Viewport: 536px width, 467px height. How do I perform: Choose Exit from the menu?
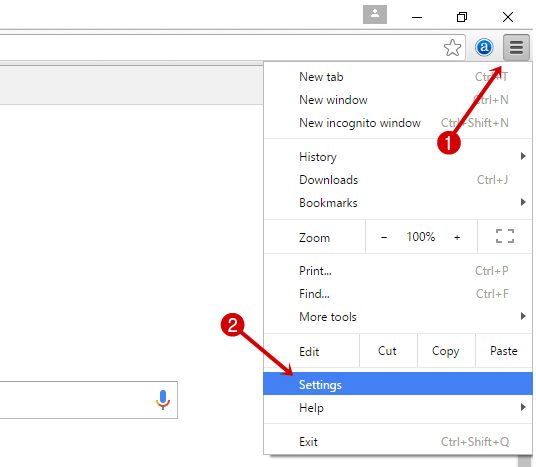click(x=398, y=441)
